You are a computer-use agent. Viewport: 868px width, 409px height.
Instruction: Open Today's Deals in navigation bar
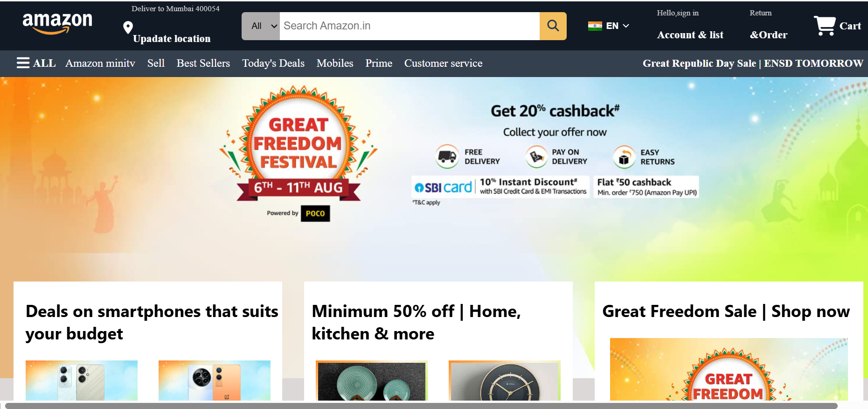pyautogui.click(x=273, y=63)
